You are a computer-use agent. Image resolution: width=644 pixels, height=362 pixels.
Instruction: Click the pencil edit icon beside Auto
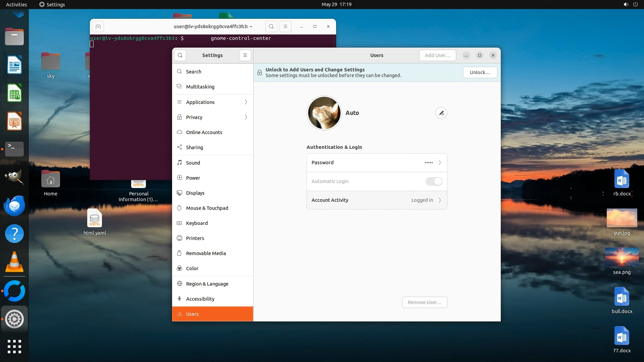pos(441,113)
